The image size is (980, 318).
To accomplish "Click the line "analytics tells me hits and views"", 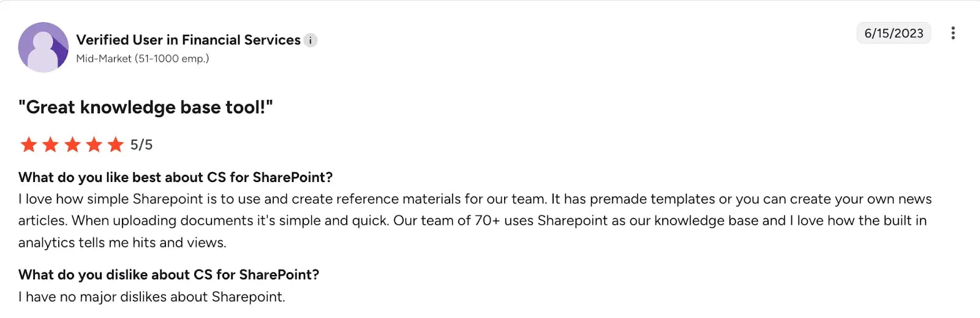I will [122, 243].
